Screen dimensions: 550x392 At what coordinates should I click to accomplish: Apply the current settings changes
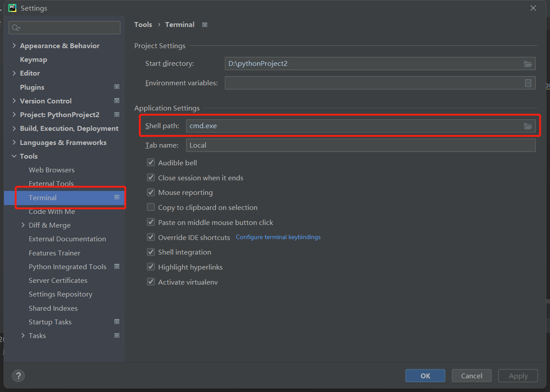tap(518, 375)
